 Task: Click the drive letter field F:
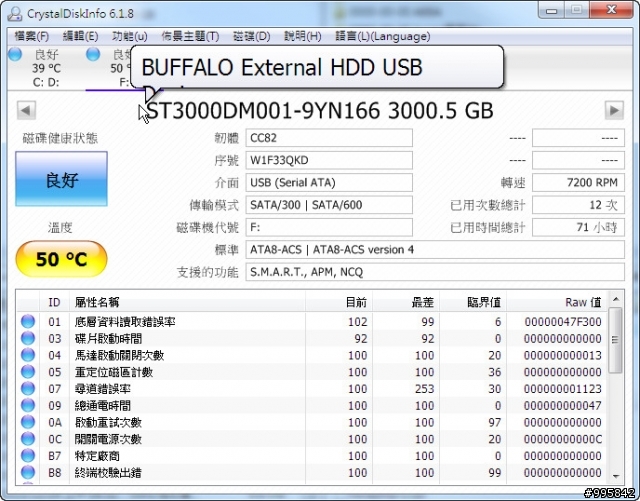pos(329,227)
